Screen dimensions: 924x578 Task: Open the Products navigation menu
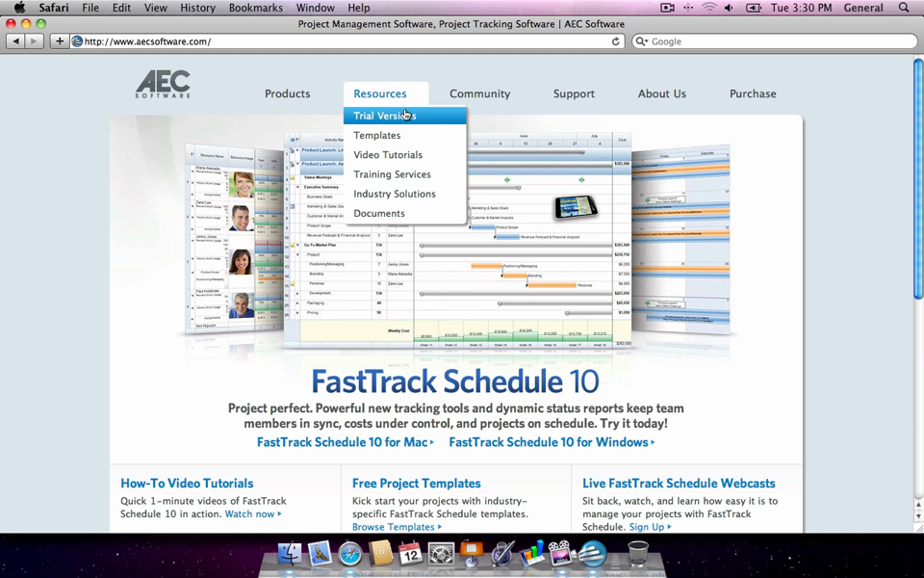point(287,93)
